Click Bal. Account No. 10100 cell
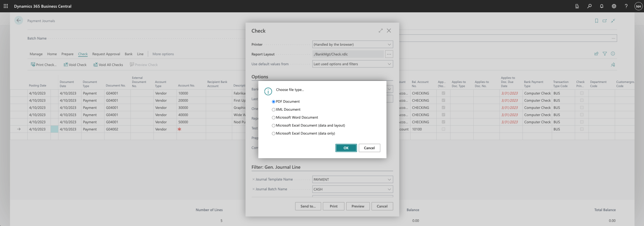The image size is (644, 226). (423, 129)
